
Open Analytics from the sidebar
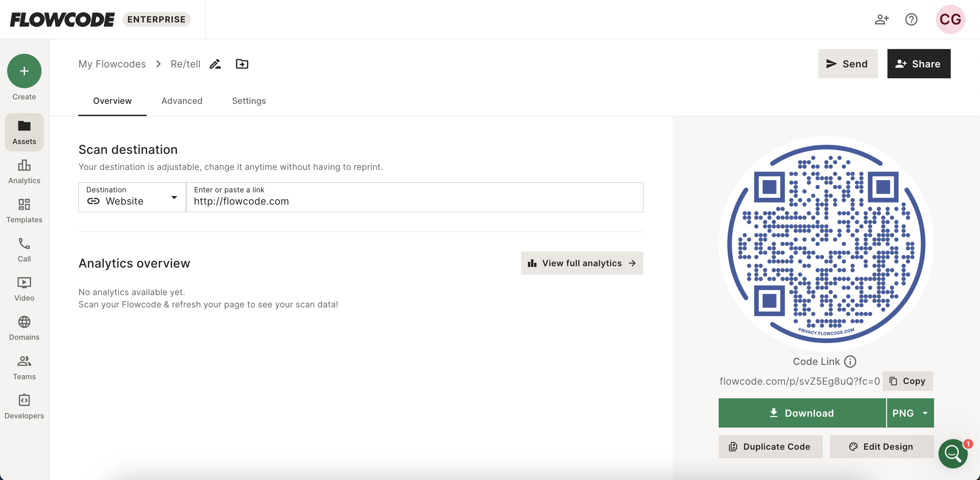pyautogui.click(x=24, y=172)
